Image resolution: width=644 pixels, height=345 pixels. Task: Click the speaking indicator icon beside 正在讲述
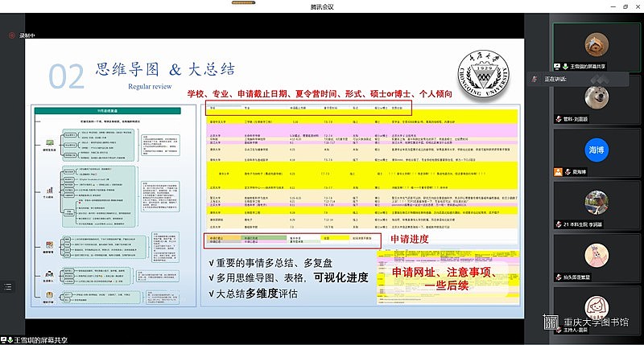pyautogui.click(x=534, y=79)
